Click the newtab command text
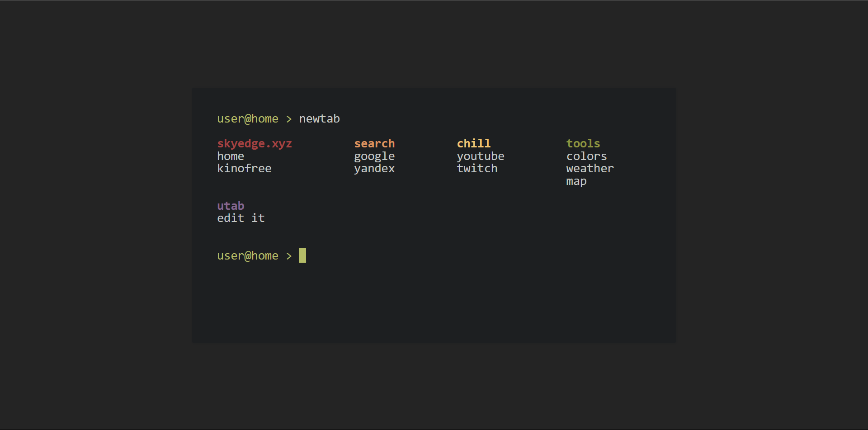This screenshot has width=868, height=430. coord(319,118)
